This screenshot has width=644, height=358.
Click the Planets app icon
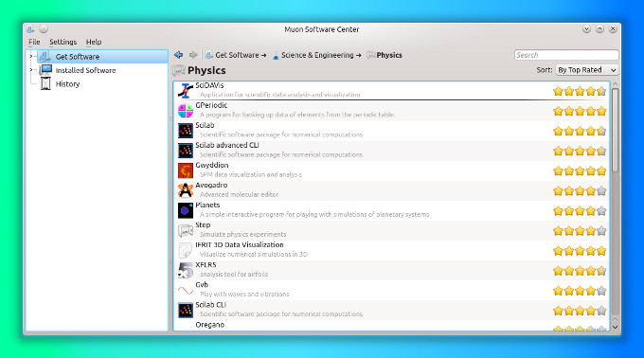(x=186, y=210)
